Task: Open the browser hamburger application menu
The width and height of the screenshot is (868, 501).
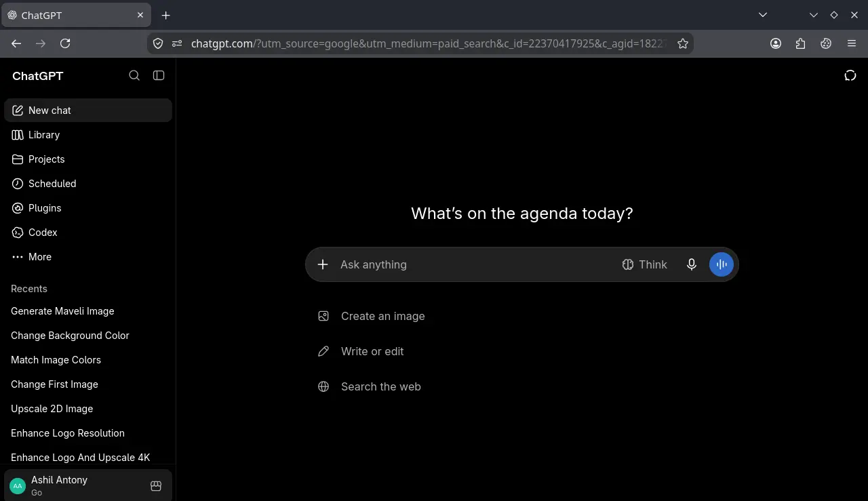Action: coord(852,43)
